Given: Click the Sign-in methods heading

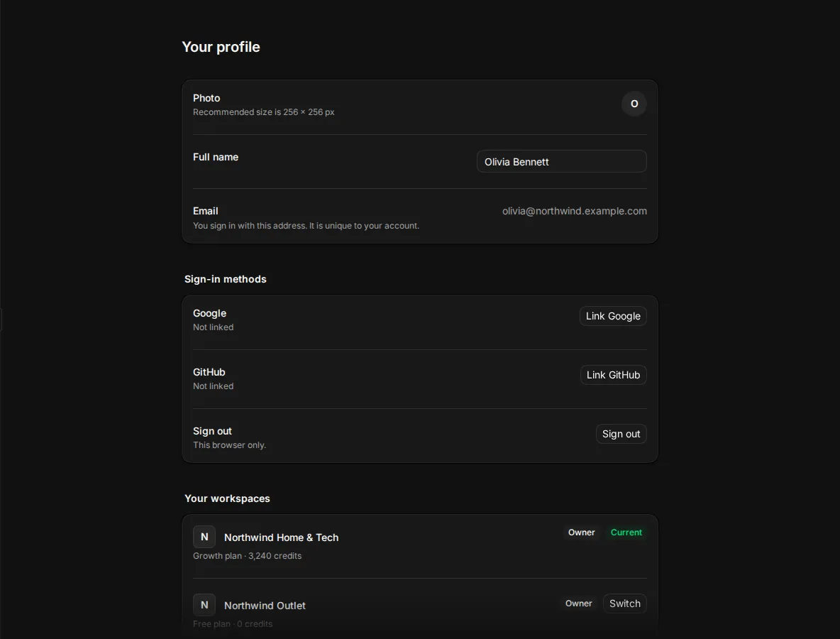Looking at the screenshot, I should (x=225, y=279).
